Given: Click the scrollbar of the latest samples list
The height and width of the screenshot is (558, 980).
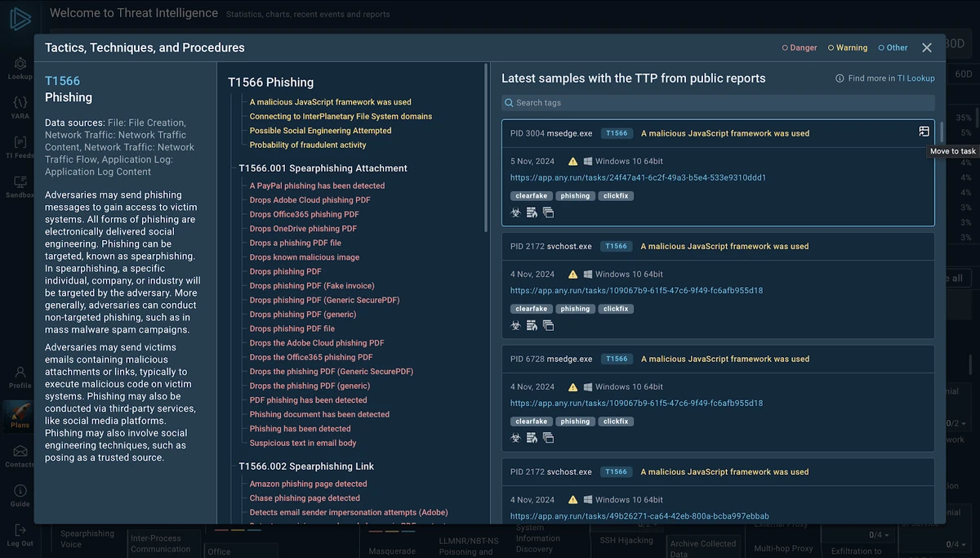Looking at the screenshot, I should pos(942,132).
